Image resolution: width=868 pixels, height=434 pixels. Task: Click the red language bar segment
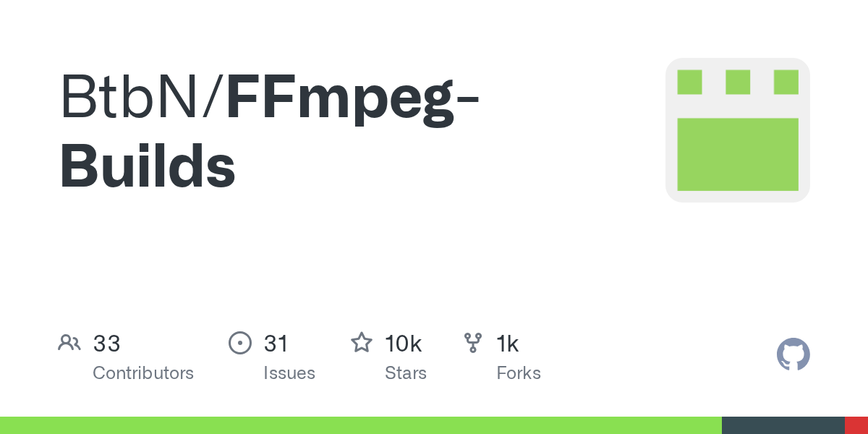[x=856, y=425]
